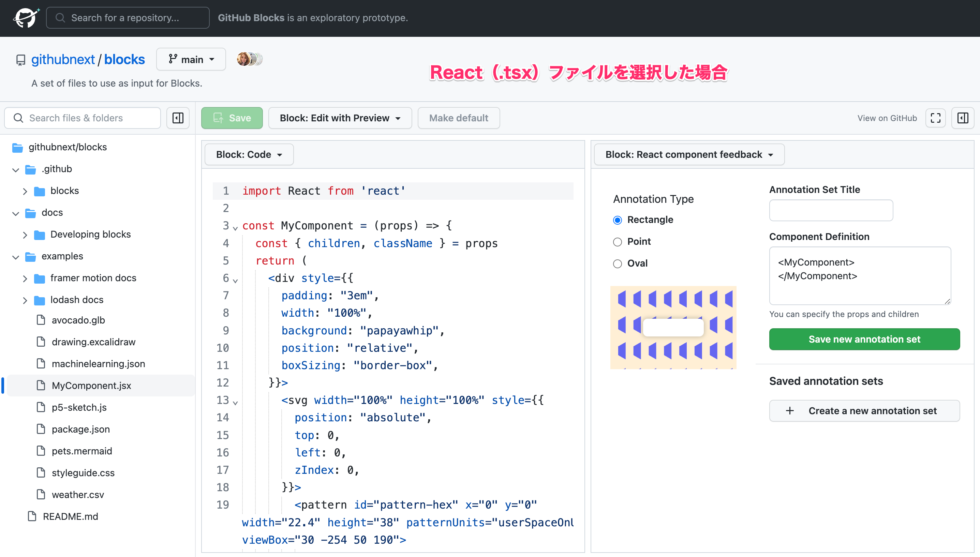This screenshot has height=557, width=980.
Task: Collapse the right-side feedback panel
Action: point(963,118)
